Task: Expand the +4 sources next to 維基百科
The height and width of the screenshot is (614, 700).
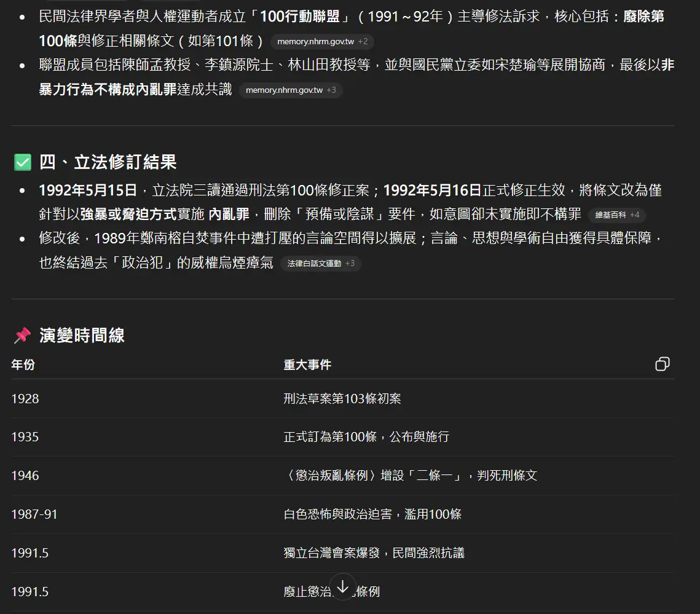Action: coord(635,215)
